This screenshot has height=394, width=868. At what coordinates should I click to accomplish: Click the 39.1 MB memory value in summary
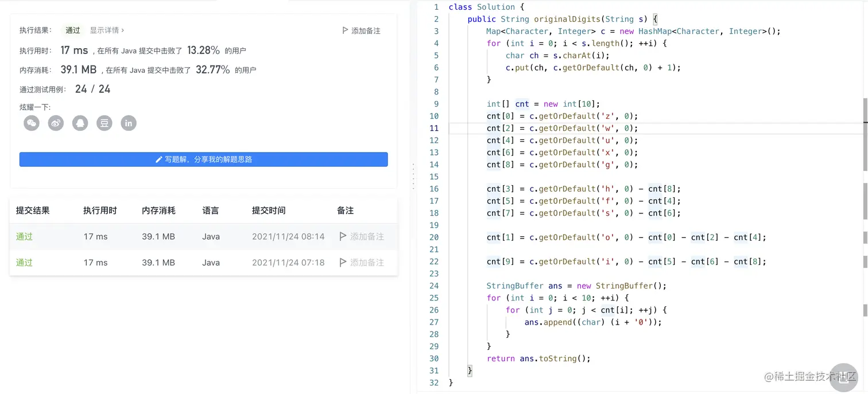(78, 70)
